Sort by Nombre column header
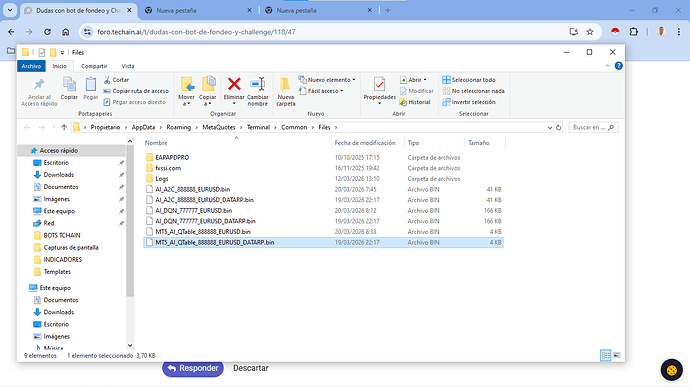Screen dimensions: 690x387 tap(156, 143)
